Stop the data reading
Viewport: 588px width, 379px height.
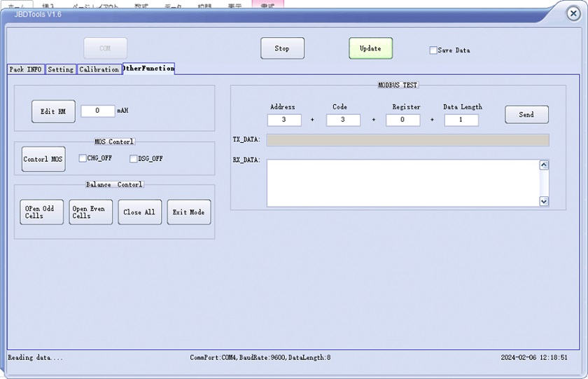(x=282, y=48)
